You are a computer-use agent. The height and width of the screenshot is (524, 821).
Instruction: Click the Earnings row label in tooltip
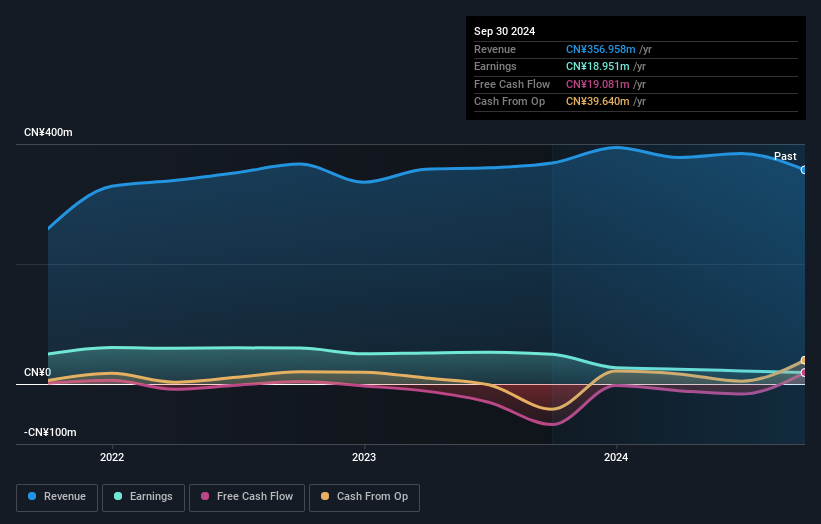coord(495,66)
